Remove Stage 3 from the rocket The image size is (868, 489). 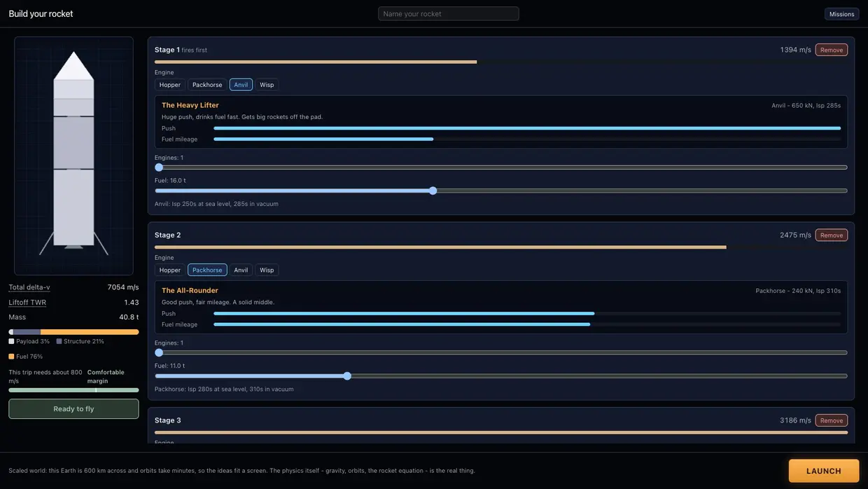[832, 420]
